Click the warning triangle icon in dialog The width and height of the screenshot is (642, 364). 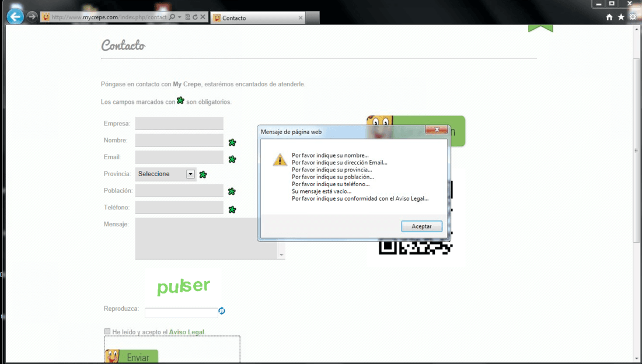pos(280,160)
